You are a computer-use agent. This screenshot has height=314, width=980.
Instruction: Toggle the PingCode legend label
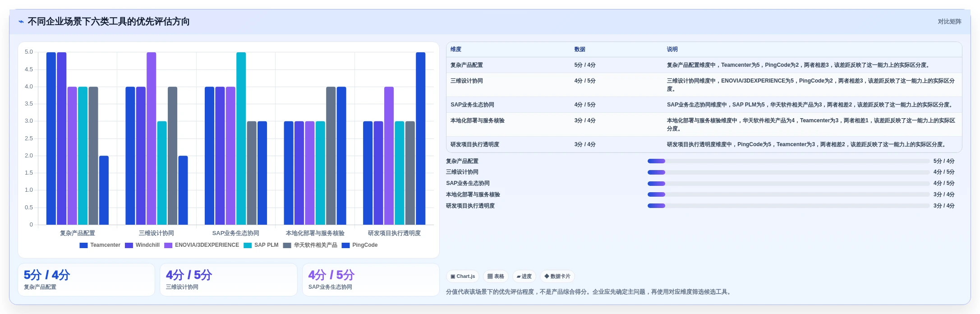click(365, 245)
